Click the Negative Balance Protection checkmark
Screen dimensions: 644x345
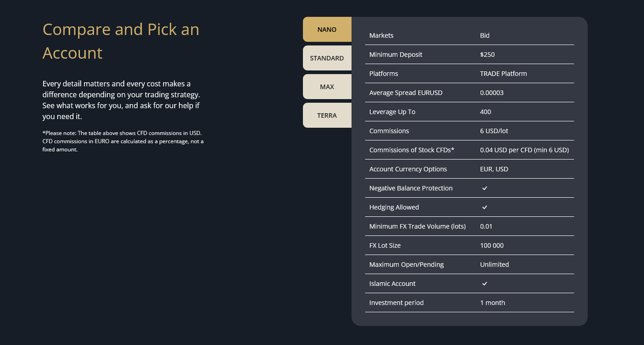pyautogui.click(x=485, y=188)
